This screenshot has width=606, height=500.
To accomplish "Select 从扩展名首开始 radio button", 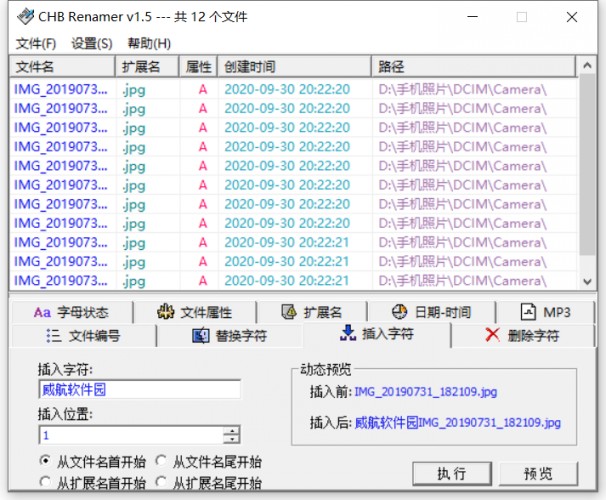I will pos(45,482).
